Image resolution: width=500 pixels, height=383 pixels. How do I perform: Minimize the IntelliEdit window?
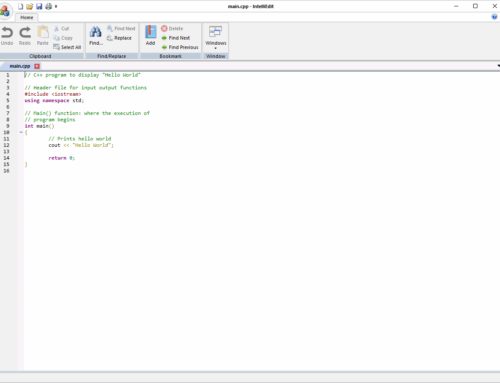coord(456,6)
